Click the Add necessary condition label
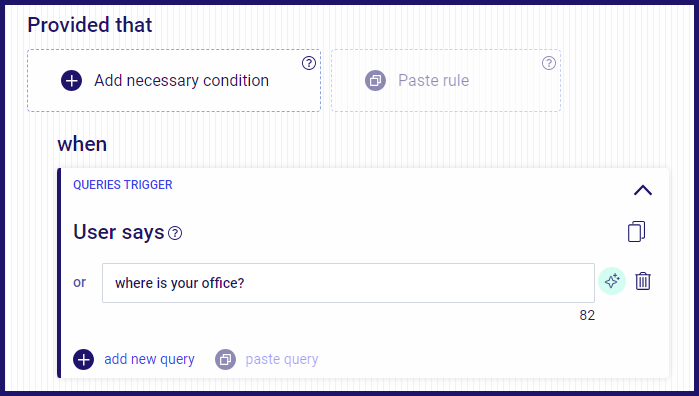 tap(181, 81)
